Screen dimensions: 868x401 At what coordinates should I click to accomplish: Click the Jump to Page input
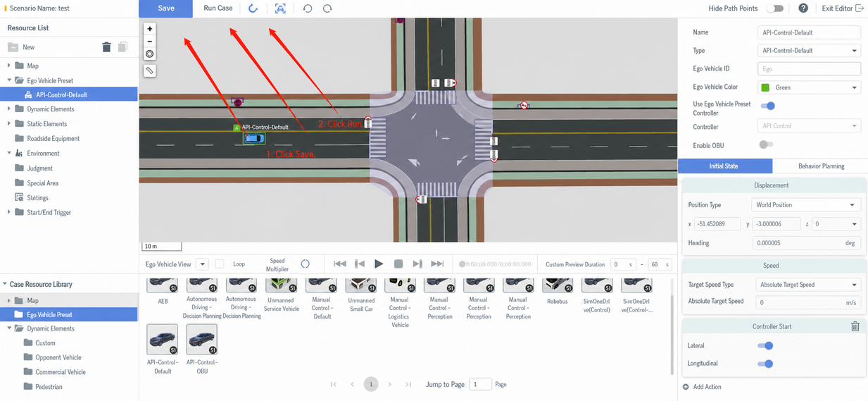[x=481, y=384]
